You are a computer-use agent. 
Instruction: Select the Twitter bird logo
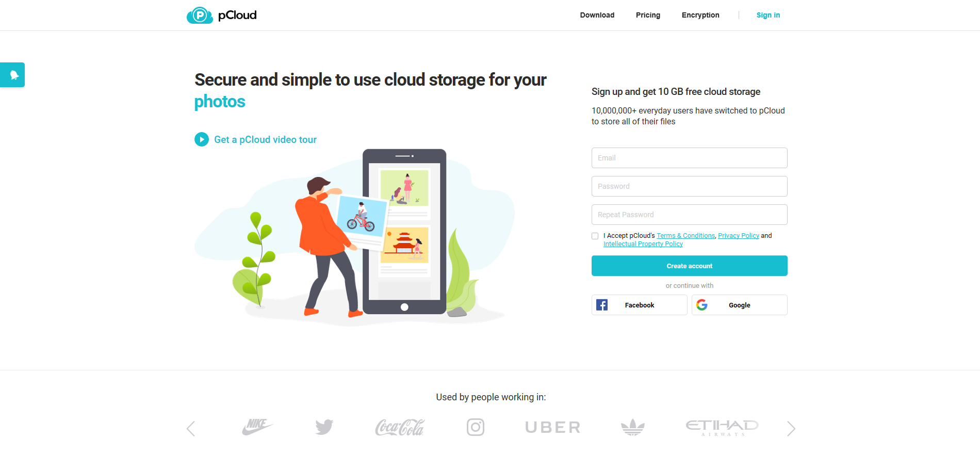324,427
